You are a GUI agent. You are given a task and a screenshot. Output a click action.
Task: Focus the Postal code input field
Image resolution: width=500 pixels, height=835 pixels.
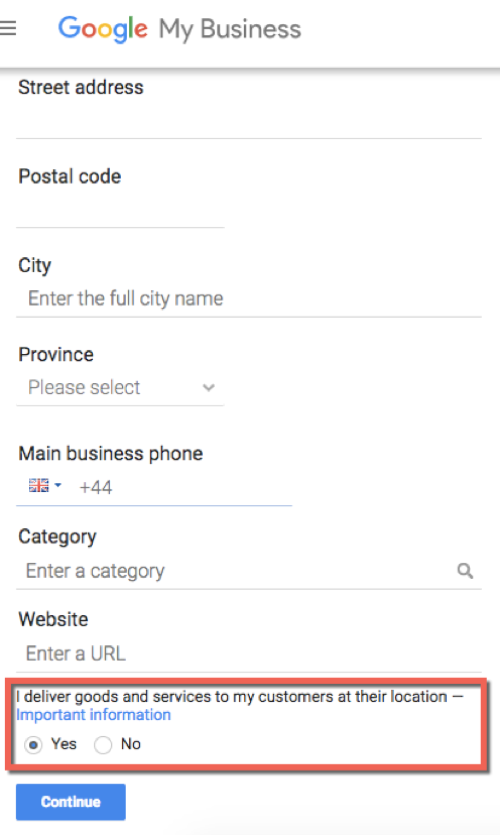[120, 209]
